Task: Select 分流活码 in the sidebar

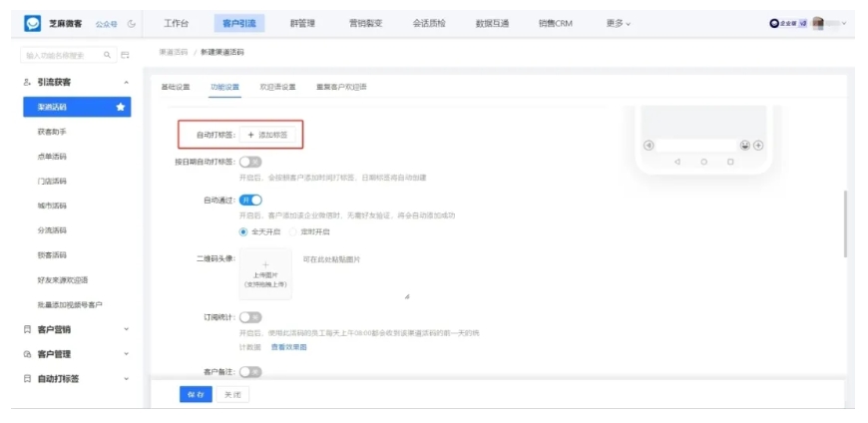Action: (52, 230)
